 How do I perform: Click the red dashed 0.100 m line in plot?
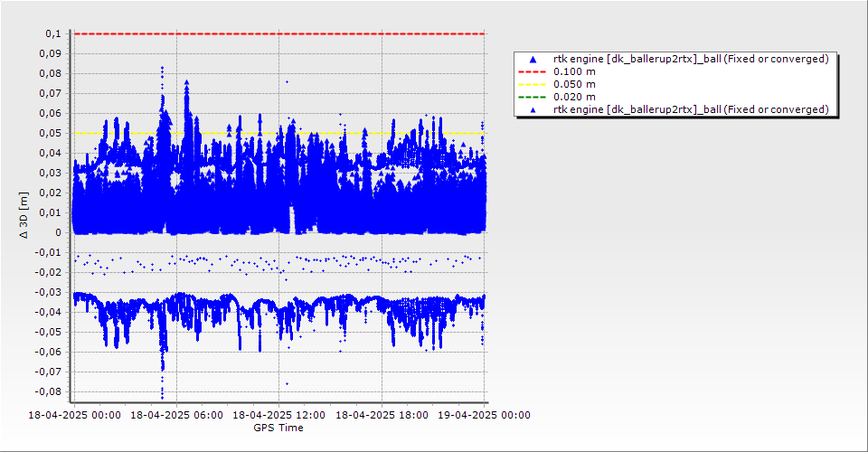click(279, 33)
